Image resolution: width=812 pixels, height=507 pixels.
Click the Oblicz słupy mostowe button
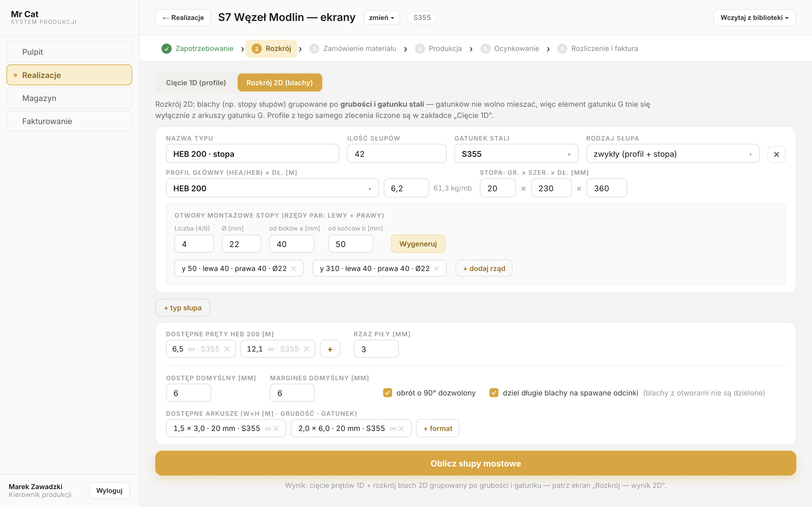coord(476,463)
